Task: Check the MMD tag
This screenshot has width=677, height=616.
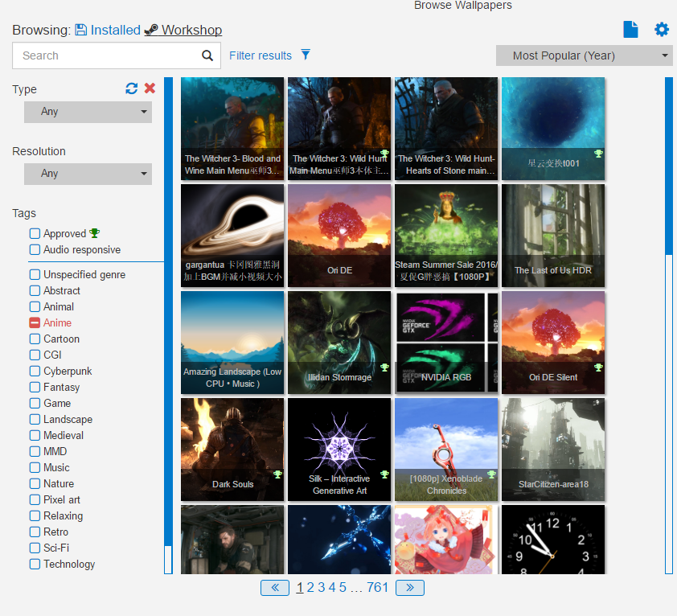Action: point(35,451)
